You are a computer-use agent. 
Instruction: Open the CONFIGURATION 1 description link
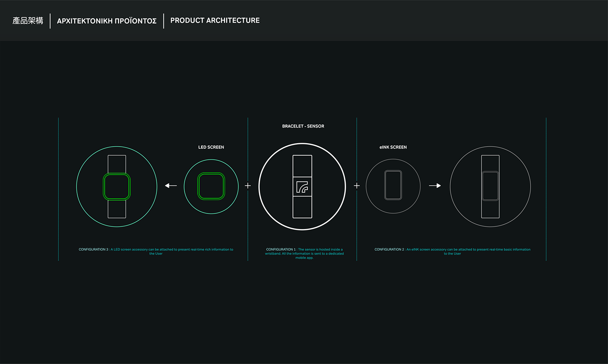coord(304,253)
